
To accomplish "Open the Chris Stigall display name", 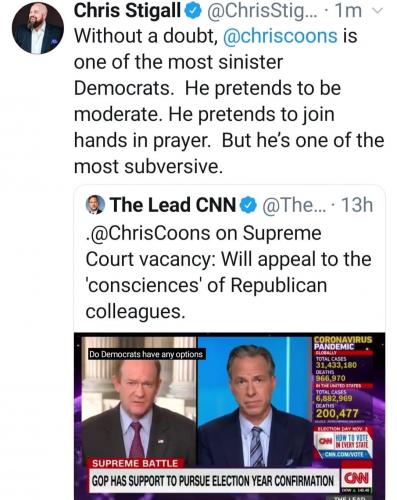I will click(x=128, y=11).
